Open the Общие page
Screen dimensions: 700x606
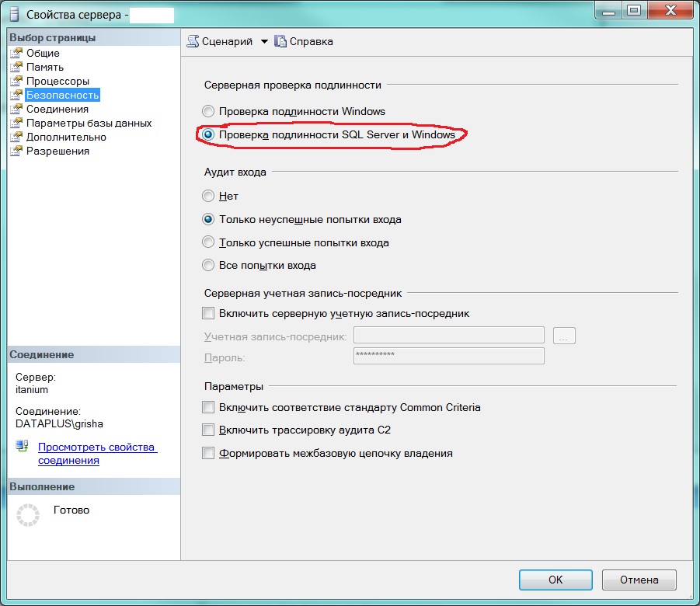tap(43, 53)
